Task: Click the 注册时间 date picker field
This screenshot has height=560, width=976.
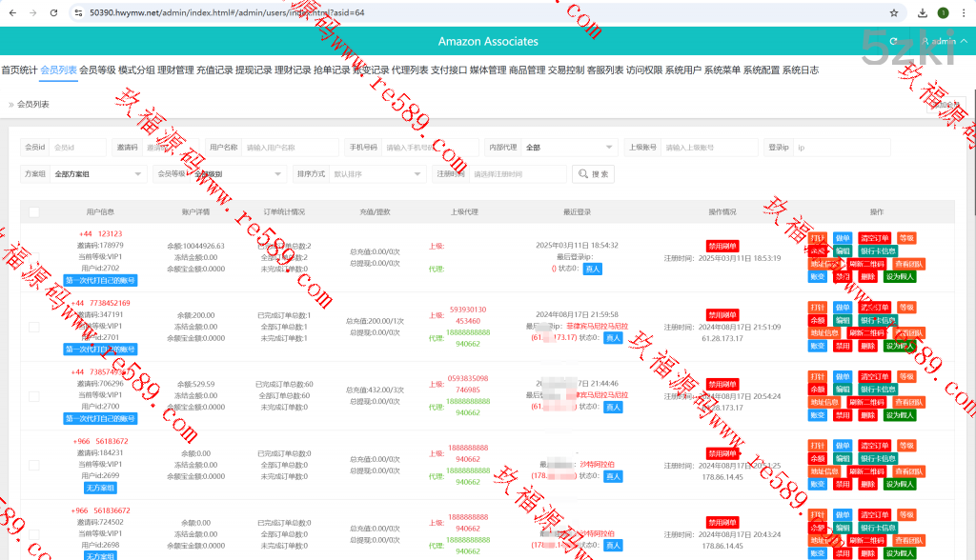Action: click(x=518, y=174)
